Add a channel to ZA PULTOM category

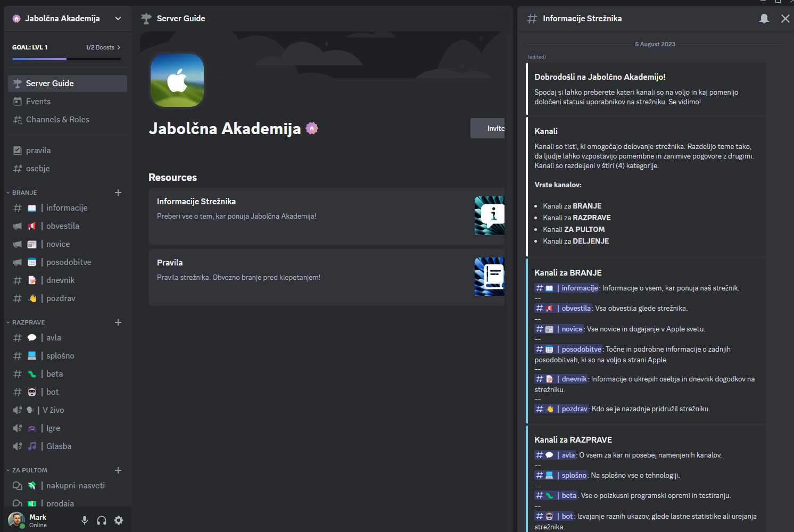click(118, 470)
